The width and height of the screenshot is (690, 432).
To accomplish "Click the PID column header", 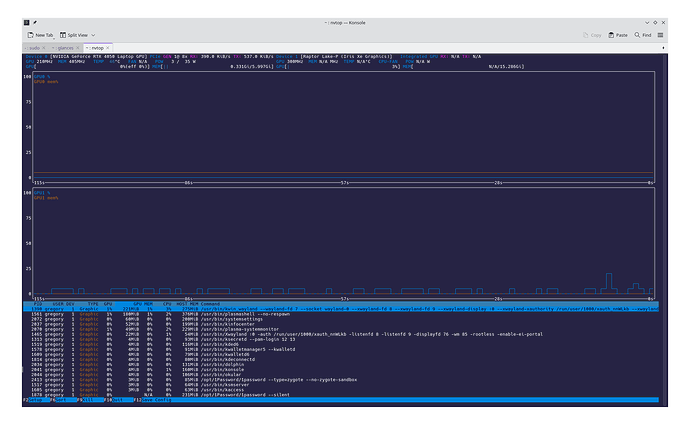I will coord(38,304).
